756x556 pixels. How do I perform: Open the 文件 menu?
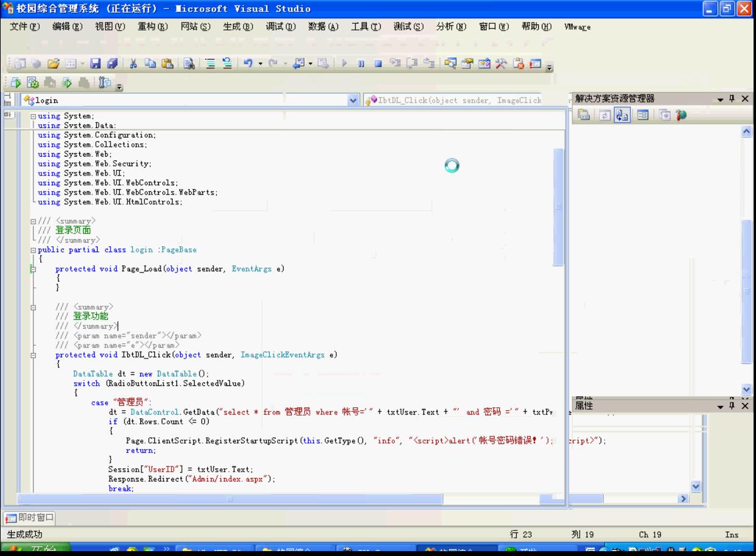(24, 27)
